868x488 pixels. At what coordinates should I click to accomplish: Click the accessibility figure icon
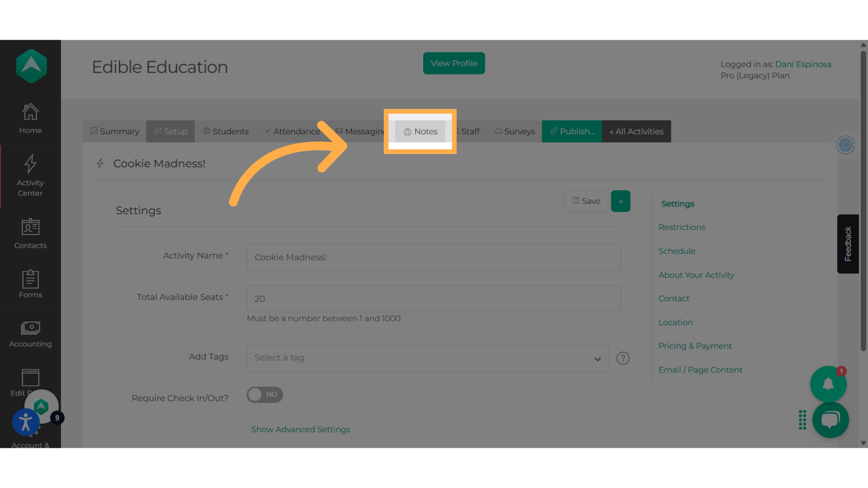(x=26, y=422)
